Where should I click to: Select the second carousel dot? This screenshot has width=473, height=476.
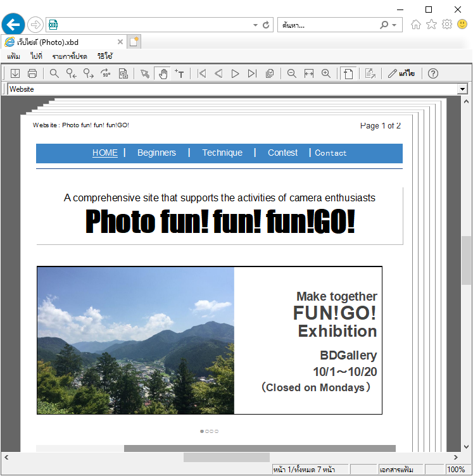tap(207, 432)
